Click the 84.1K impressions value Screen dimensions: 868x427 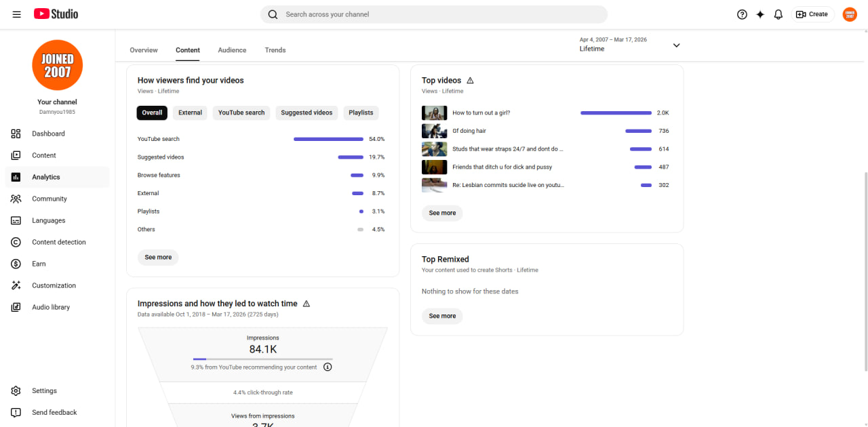(x=263, y=350)
